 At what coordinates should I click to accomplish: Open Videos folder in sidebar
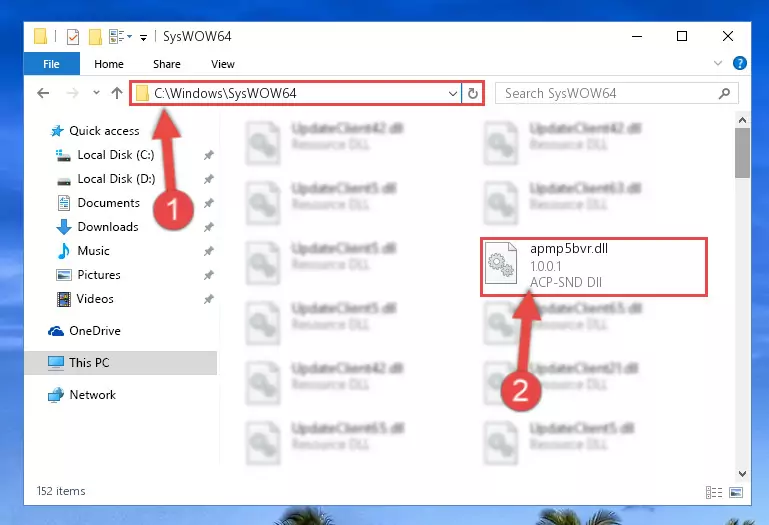coord(95,299)
